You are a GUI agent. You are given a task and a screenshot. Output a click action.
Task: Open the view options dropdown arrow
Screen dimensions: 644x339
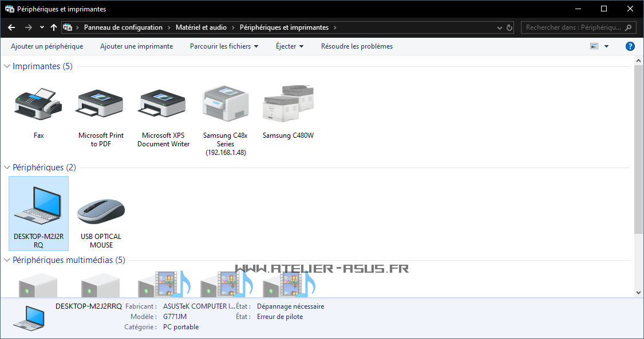(607, 46)
